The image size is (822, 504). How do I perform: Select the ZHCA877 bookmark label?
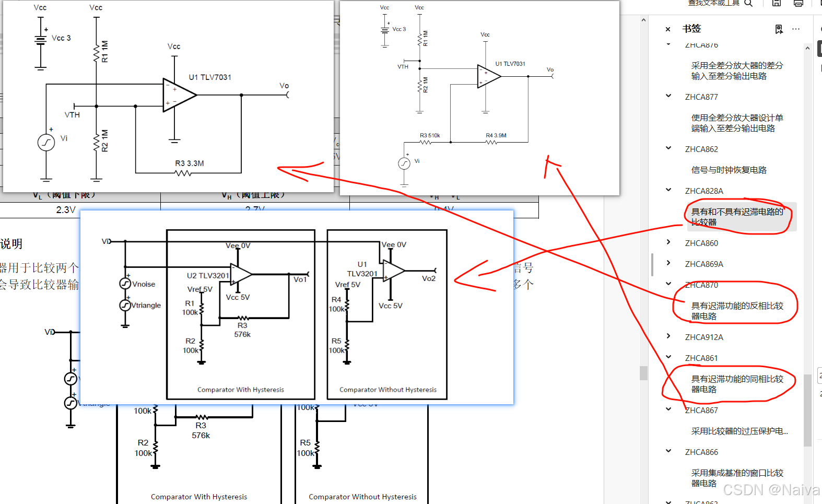click(x=701, y=97)
